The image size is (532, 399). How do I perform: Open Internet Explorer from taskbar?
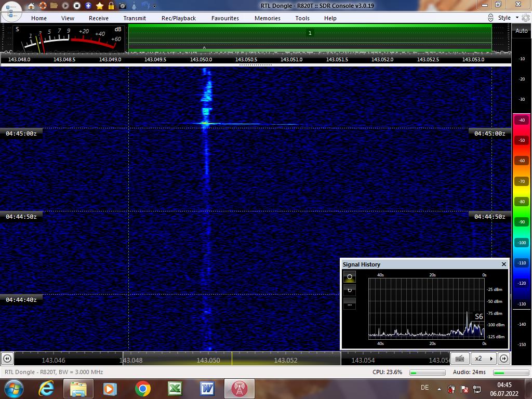[x=46, y=389]
